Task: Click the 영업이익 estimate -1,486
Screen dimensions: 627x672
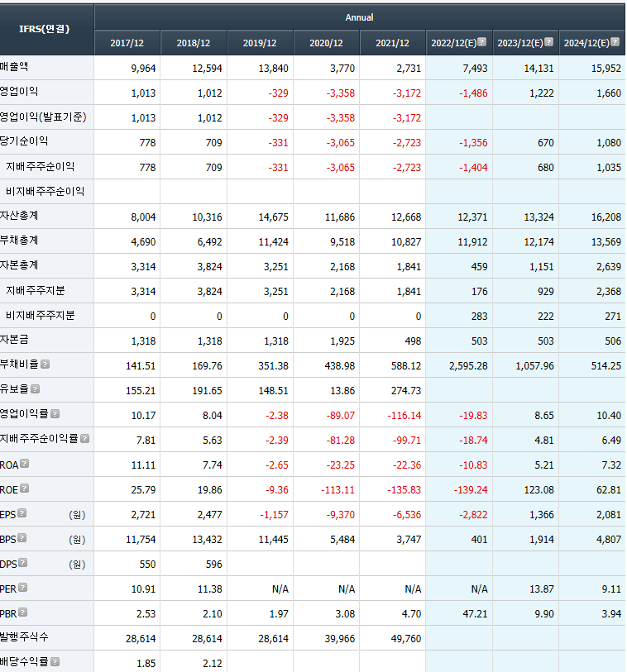Action: pyautogui.click(x=473, y=93)
